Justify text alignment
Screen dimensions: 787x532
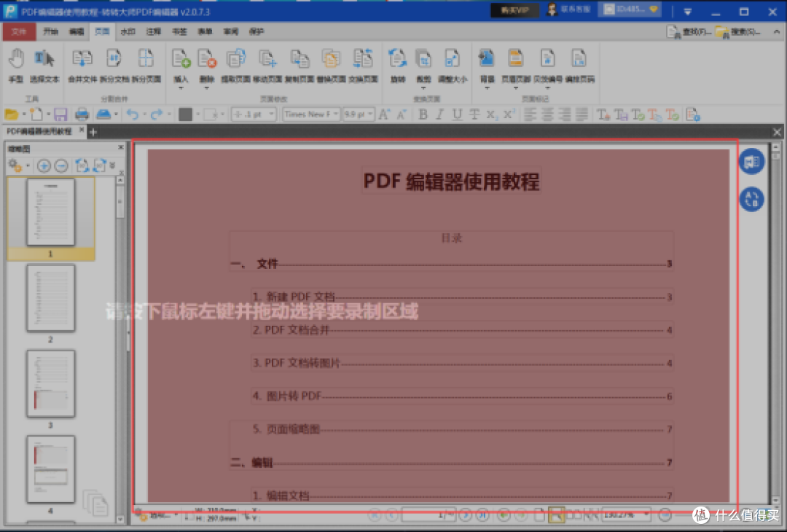pyautogui.click(x=582, y=115)
